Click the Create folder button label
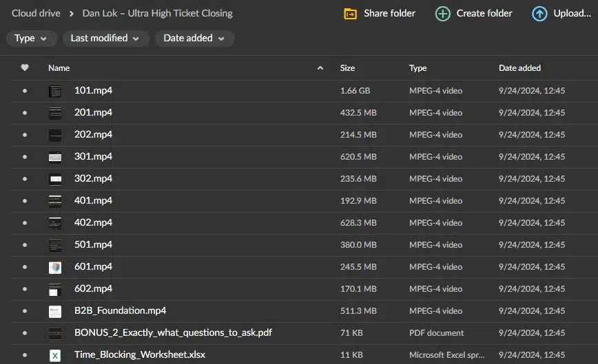This screenshot has width=598, height=364. pyautogui.click(x=484, y=13)
